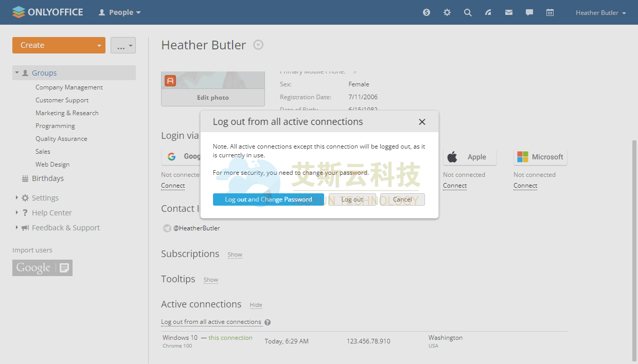Screen dimensions: 638x364
Task: Open the feed icon in top bar
Action: coord(488,12)
